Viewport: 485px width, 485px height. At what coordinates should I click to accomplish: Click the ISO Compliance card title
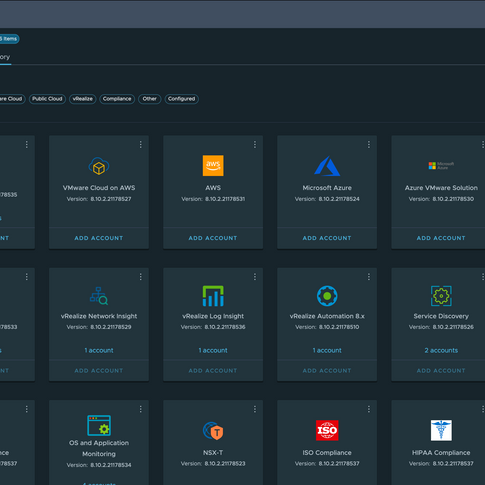coord(327,453)
